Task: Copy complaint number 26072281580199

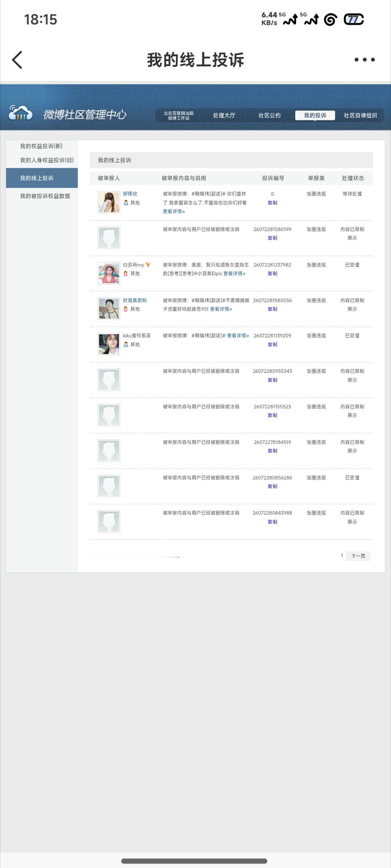Action: click(x=272, y=238)
